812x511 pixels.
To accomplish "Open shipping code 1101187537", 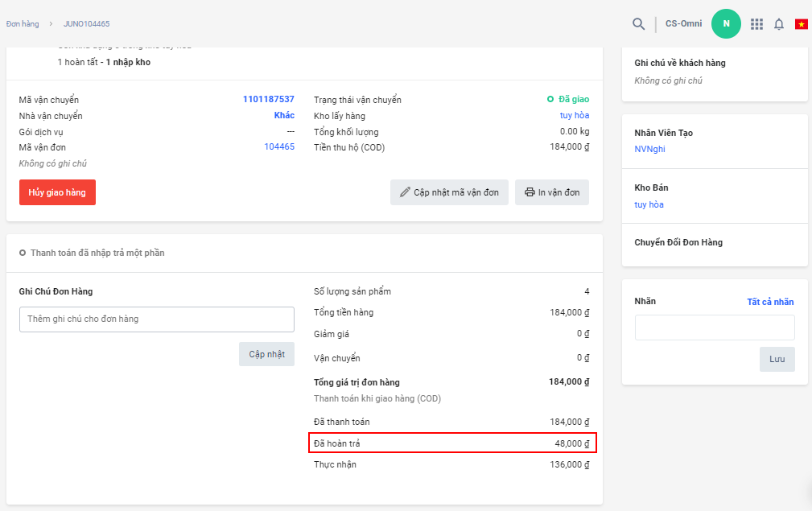I will click(x=268, y=100).
